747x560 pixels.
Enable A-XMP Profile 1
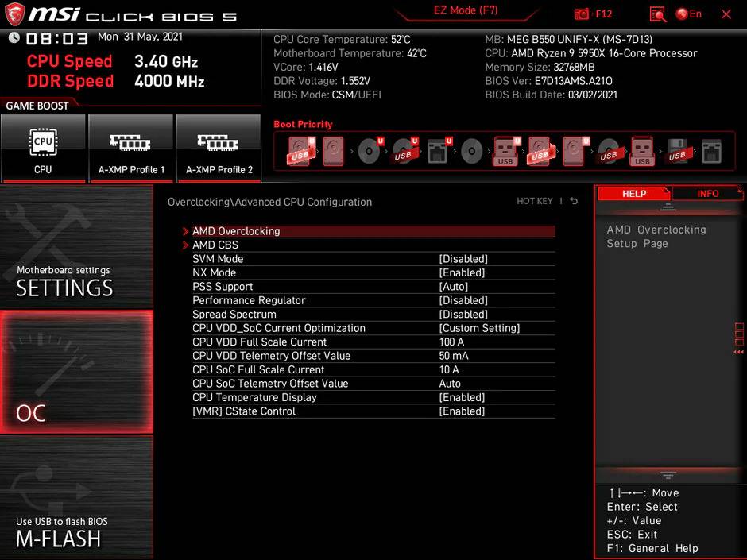[131, 149]
